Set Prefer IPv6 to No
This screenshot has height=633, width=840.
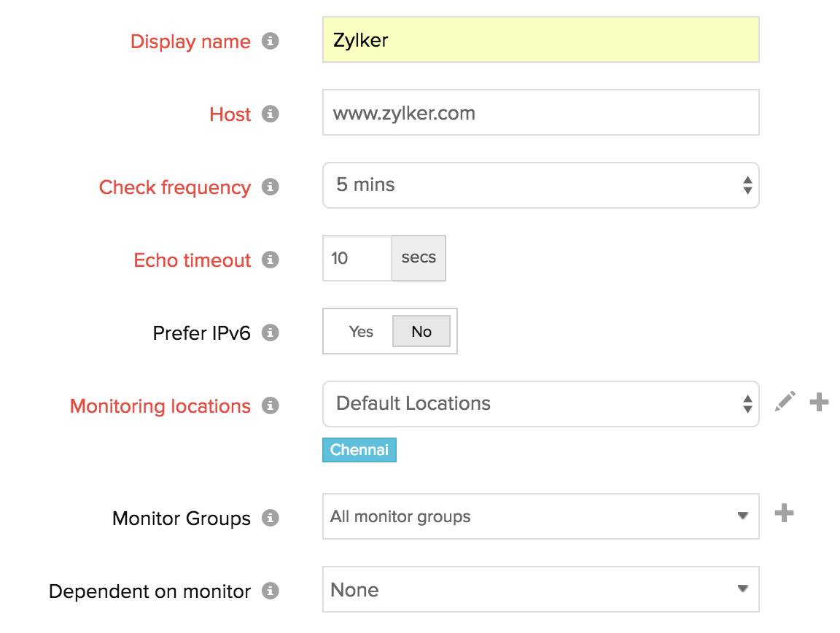tap(421, 332)
